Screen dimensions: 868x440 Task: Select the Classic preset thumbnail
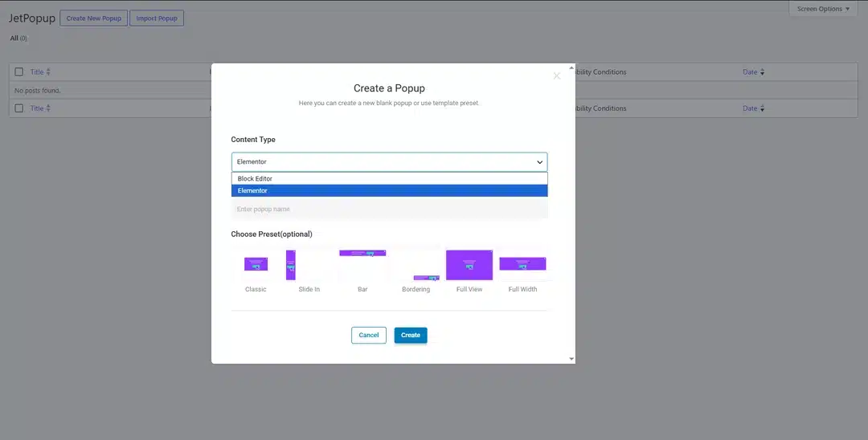pos(256,265)
